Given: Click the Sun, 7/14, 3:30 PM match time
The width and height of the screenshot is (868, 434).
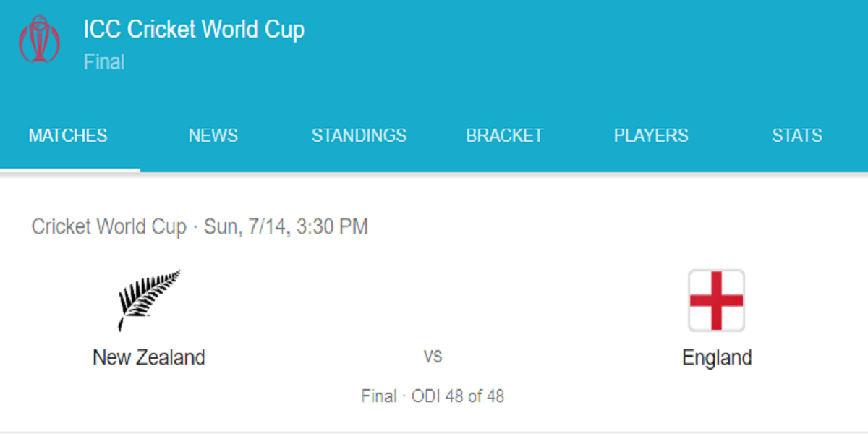Looking at the screenshot, I should coord(286,226).
